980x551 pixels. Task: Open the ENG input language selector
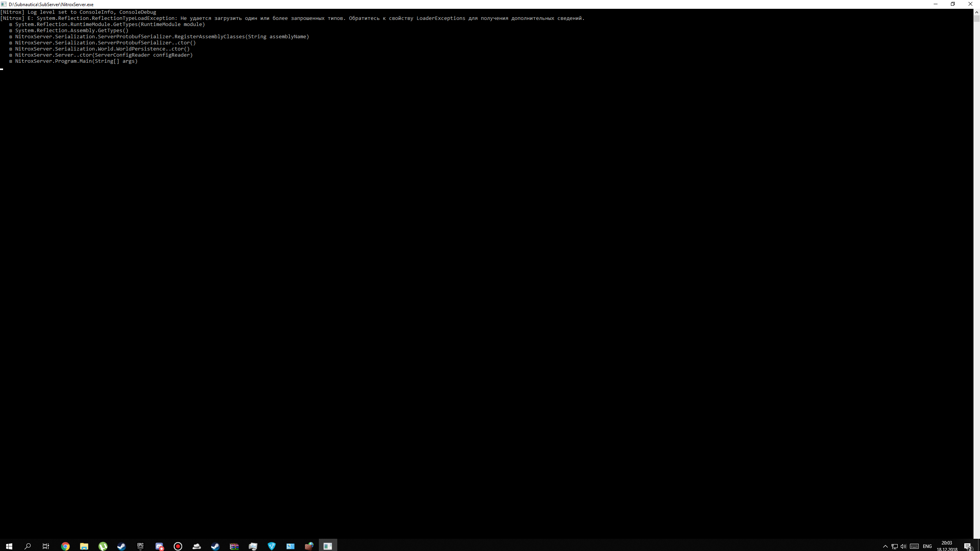[x=927, y=546]
